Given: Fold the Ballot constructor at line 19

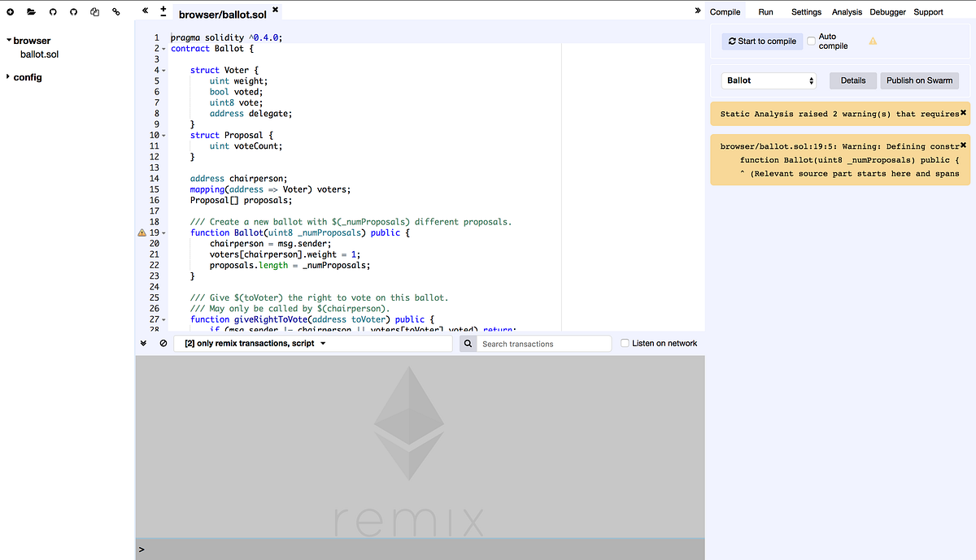Looking at the screenshot, I should pos(163,233).
